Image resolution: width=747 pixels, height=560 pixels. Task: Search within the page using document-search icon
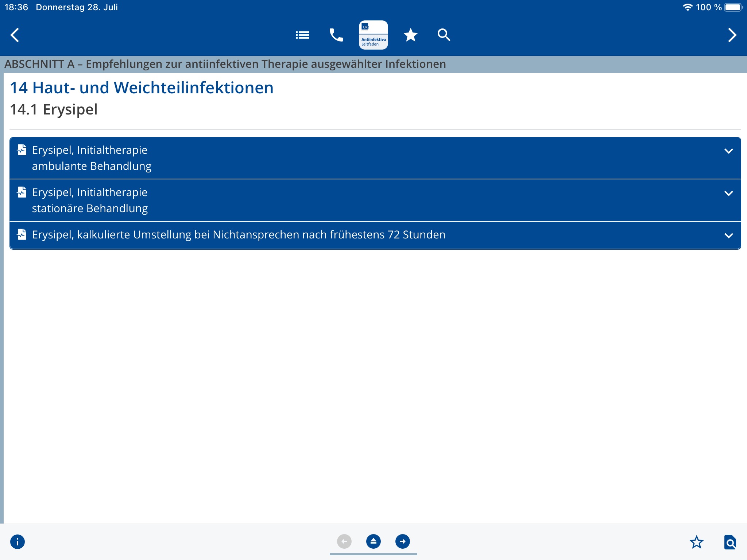[730, 542]
